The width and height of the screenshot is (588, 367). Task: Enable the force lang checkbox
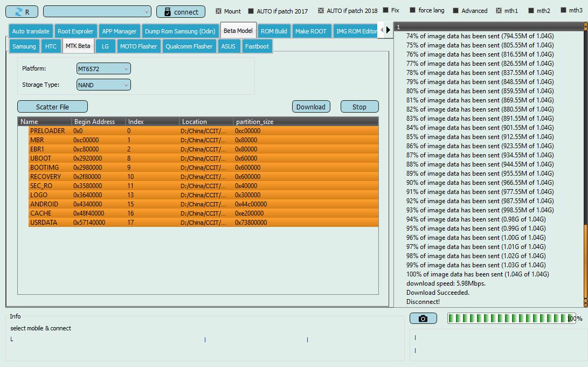pos(412,10)
